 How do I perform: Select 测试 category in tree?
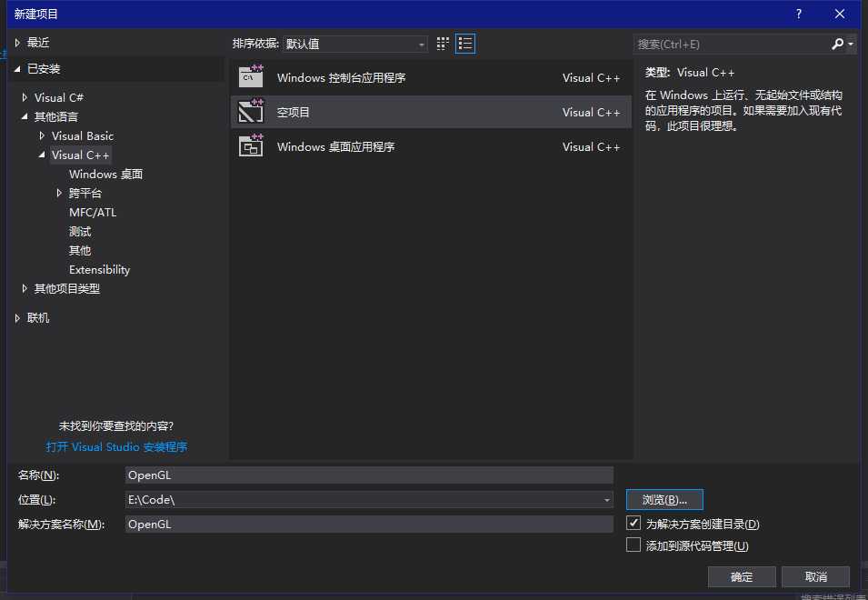click(80, 232)
